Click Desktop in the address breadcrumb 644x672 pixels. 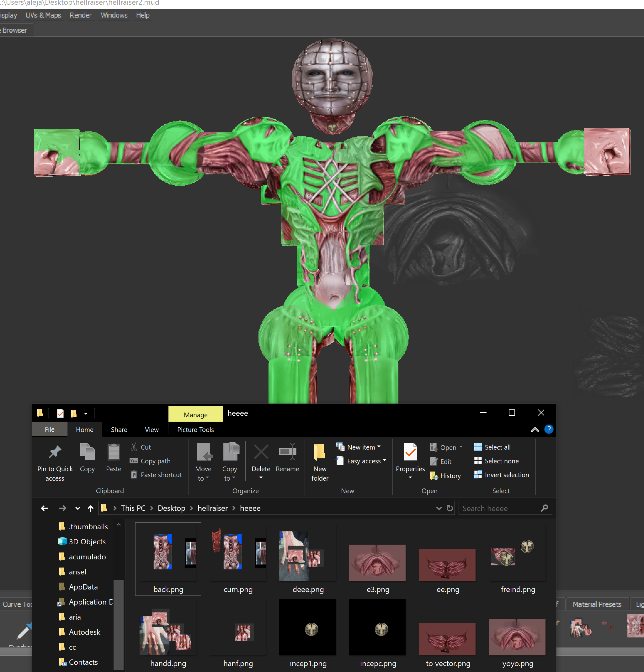tap(171, 508)
